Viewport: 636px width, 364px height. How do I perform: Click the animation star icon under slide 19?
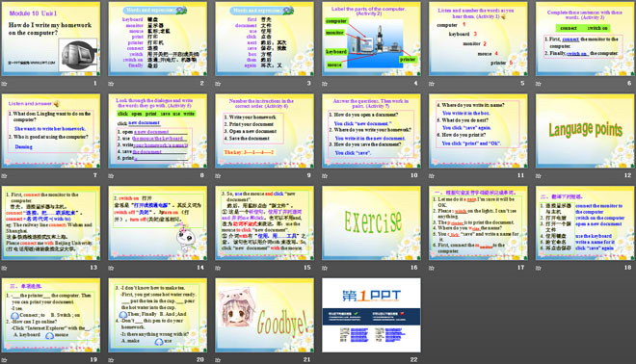point(5,360)
